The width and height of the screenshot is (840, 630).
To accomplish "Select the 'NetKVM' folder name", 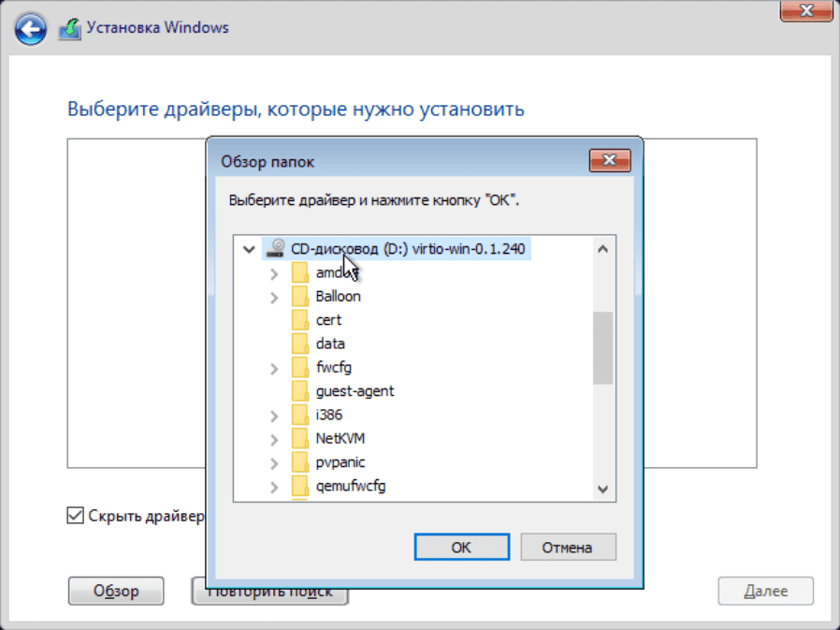I will [340, 439].
